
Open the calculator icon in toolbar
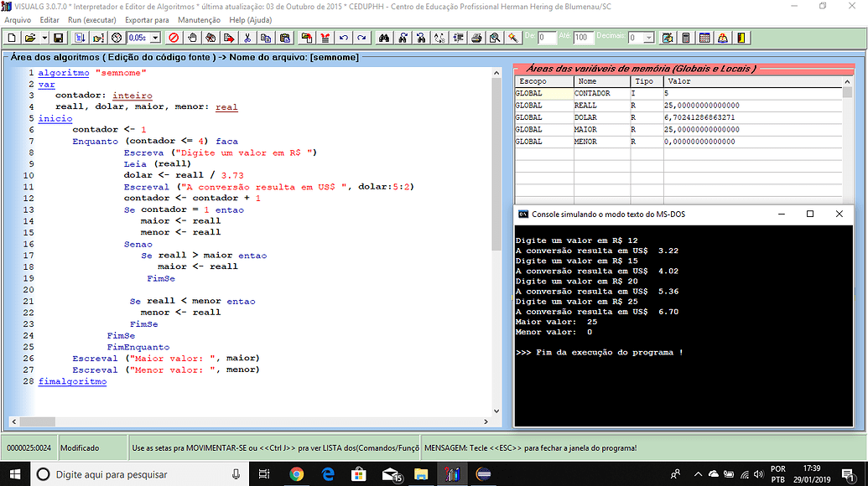[x=686, y=38]
